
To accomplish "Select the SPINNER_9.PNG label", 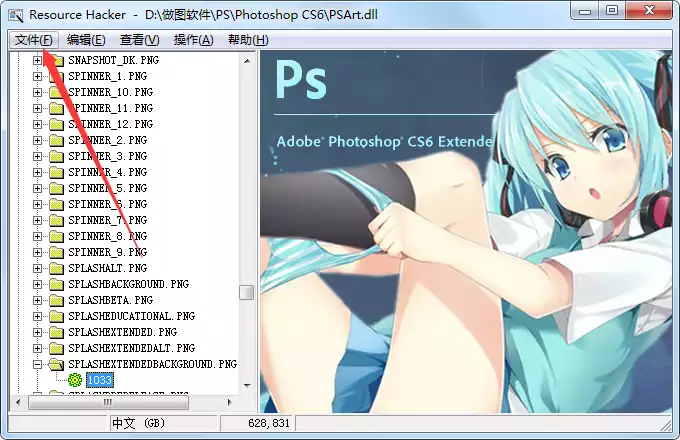I will click(x=108, y=252).
